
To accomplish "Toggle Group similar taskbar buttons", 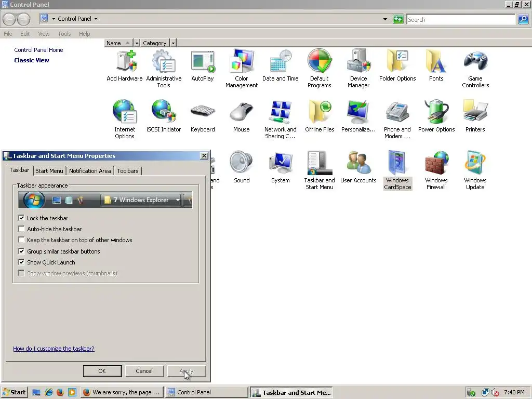I will tap(21, 251).
